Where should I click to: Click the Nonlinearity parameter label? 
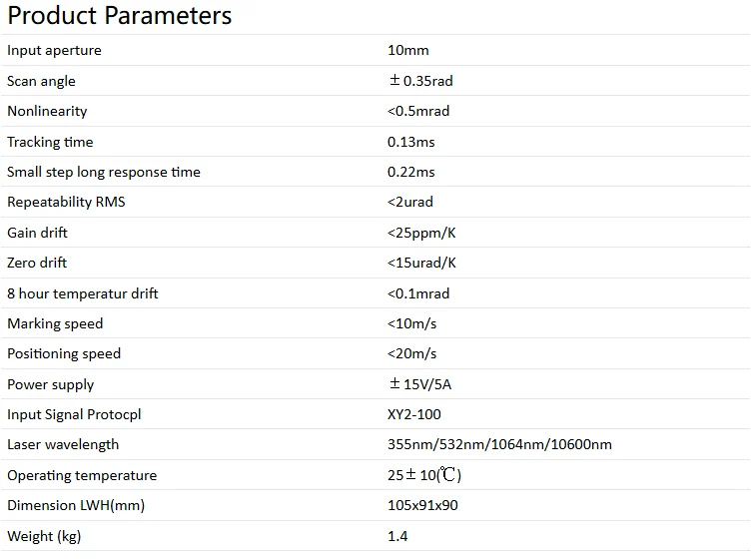coord(47,111)
